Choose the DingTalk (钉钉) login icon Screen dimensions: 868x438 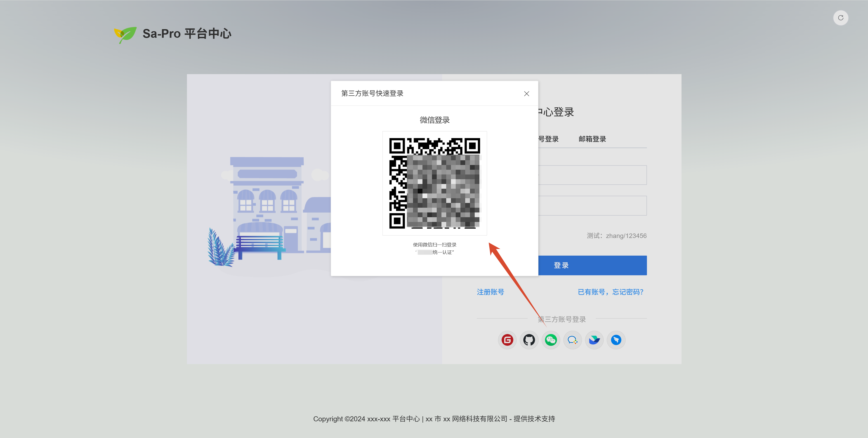[616, 340]
